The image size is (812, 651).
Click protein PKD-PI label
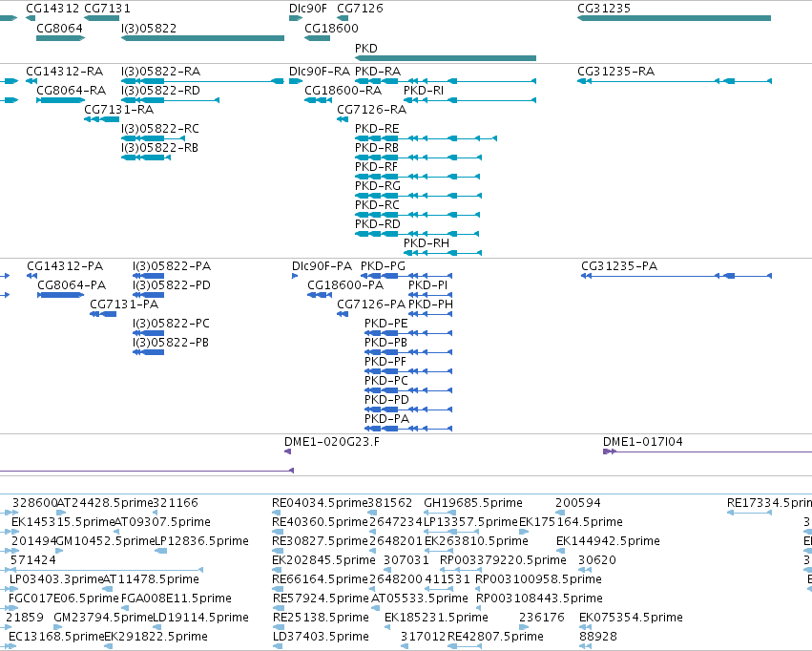[427, 284]
